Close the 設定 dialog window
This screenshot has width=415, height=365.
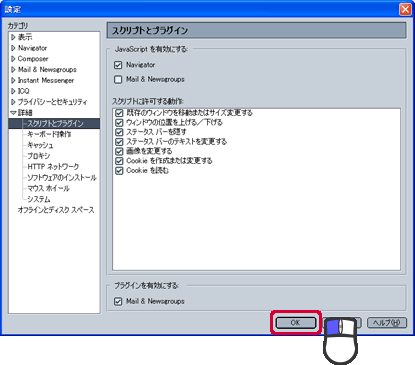pos(405,9)
